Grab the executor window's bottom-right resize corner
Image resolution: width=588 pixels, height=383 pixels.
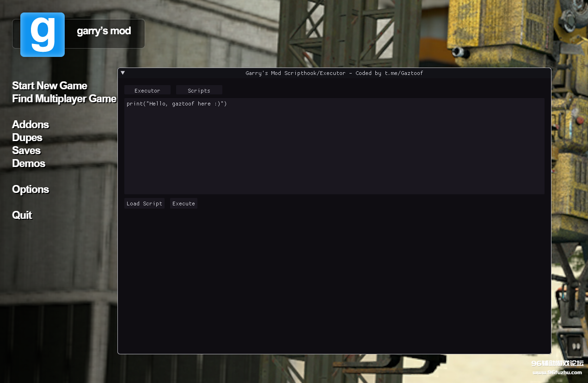(x=549, y=352)
